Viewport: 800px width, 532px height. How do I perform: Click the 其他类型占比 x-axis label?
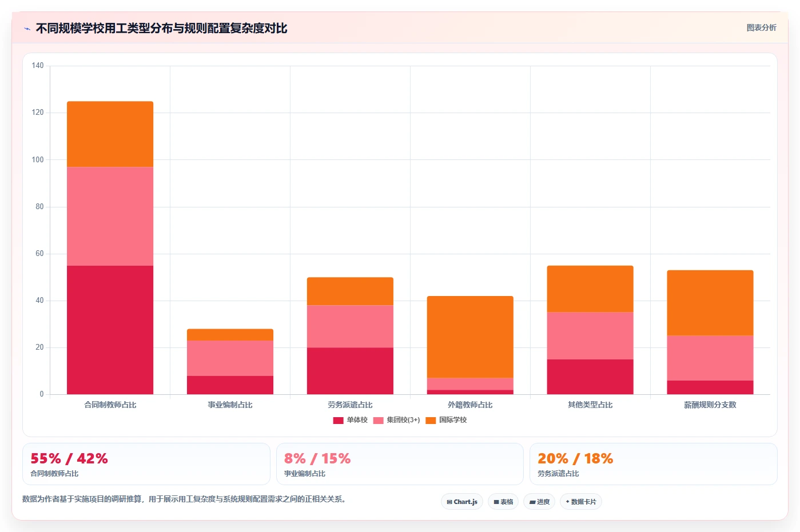coord(590,405)
